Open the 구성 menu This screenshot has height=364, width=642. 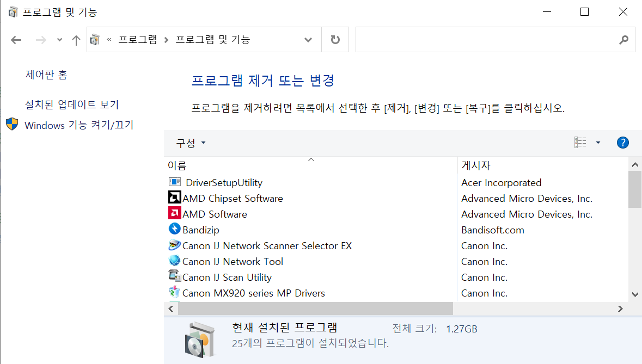pyautogui.click(x=191, y=143)
